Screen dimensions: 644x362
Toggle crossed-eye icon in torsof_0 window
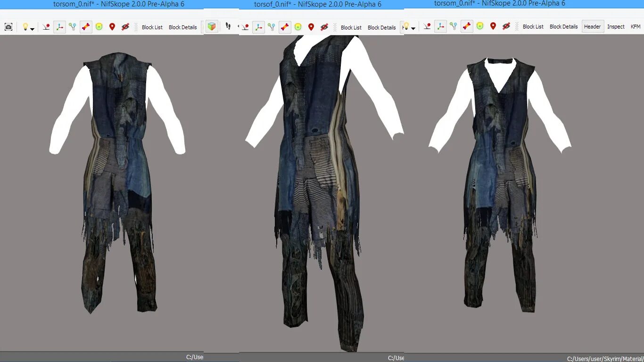(x=324, y=27)
